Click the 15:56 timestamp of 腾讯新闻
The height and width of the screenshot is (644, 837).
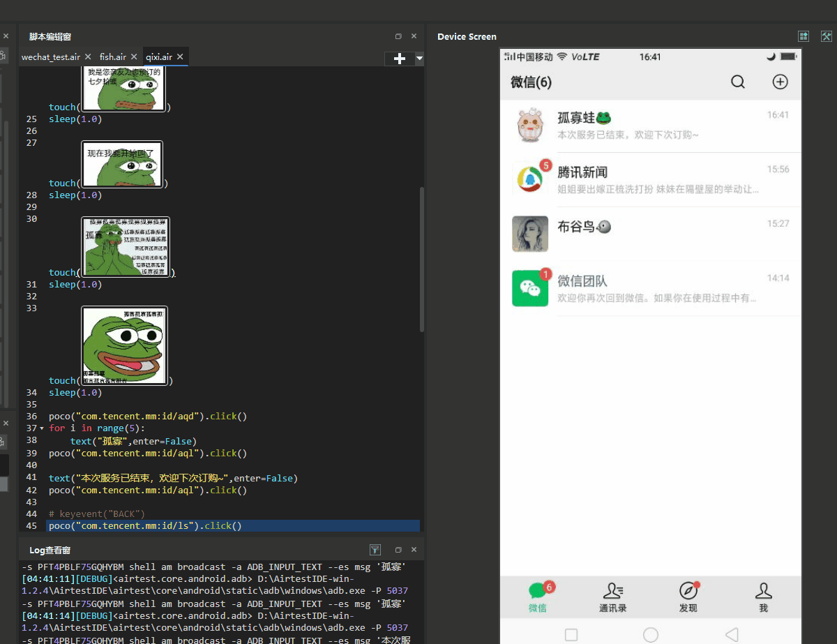pyautogui.click(x=778, y=170)
